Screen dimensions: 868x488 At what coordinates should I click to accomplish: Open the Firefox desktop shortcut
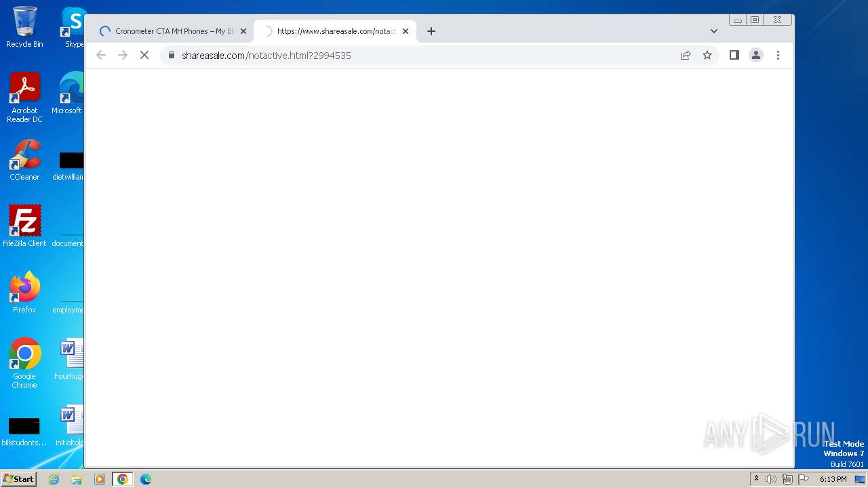tap(24, 293)
